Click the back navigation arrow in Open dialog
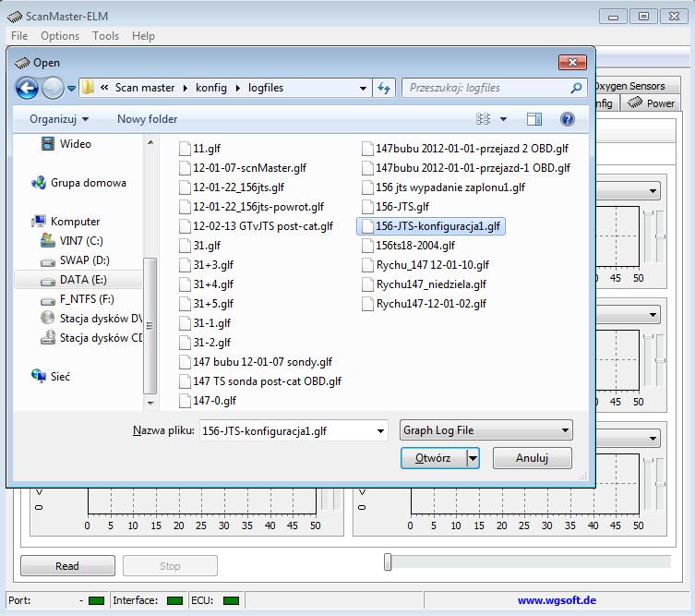This screenshot has height=616, width=695. 27,89
